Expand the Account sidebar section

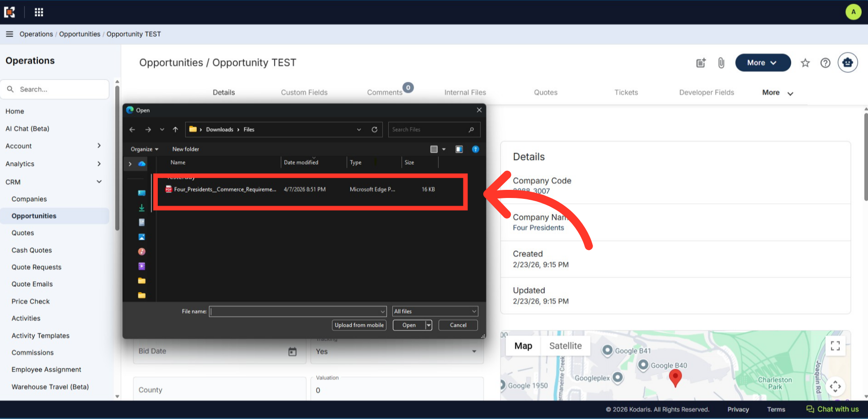[99, 146]
